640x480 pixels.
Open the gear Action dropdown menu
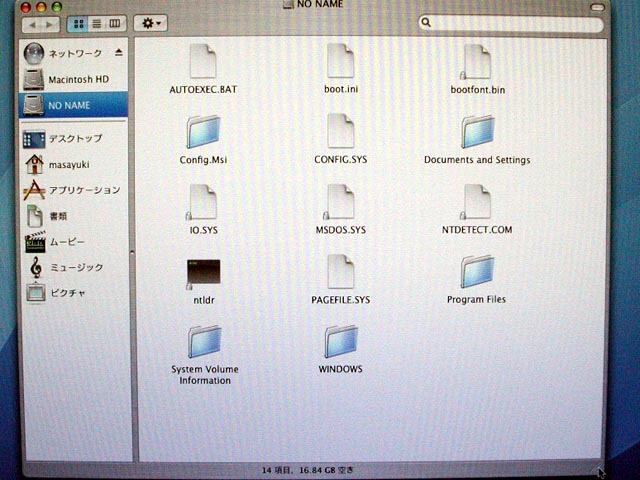(x=150, y=22)
